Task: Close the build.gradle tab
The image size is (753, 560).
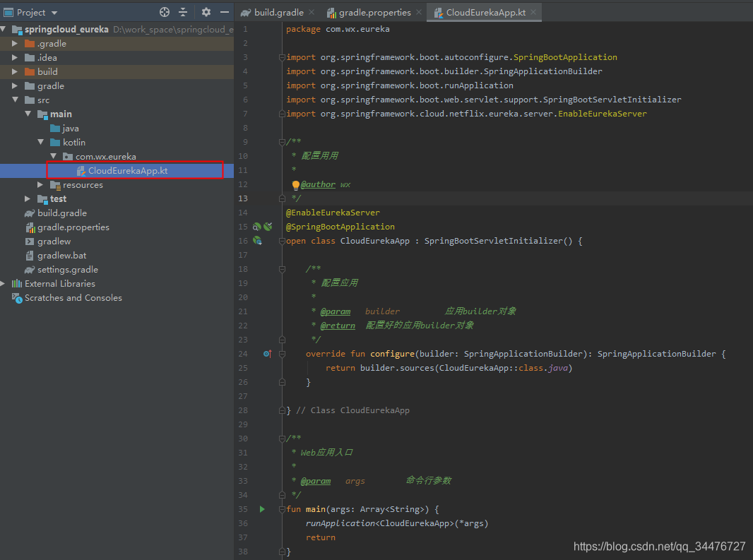Action: (312, 12)
